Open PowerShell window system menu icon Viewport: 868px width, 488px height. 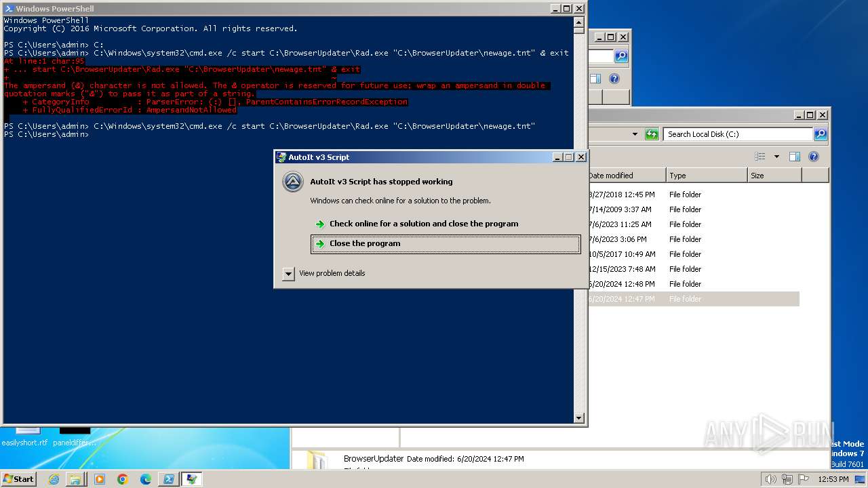pos(8,9)
